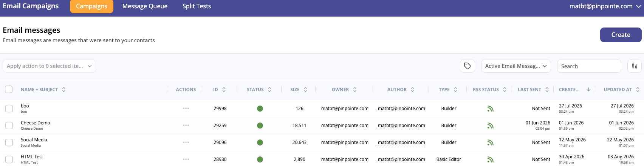This screenshot has width=644, height=167.
Task: Click updated date 03 Aug 2026
Action: [621, 157]
